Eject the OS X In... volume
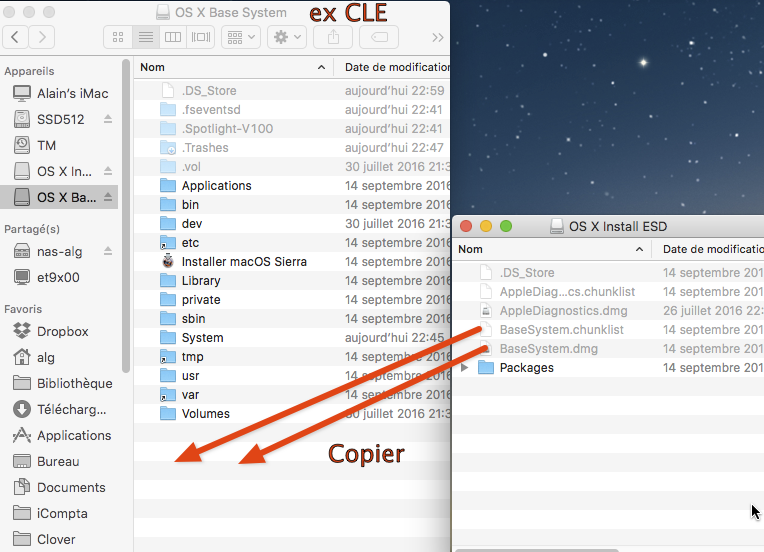 click(x=108, y=171)
